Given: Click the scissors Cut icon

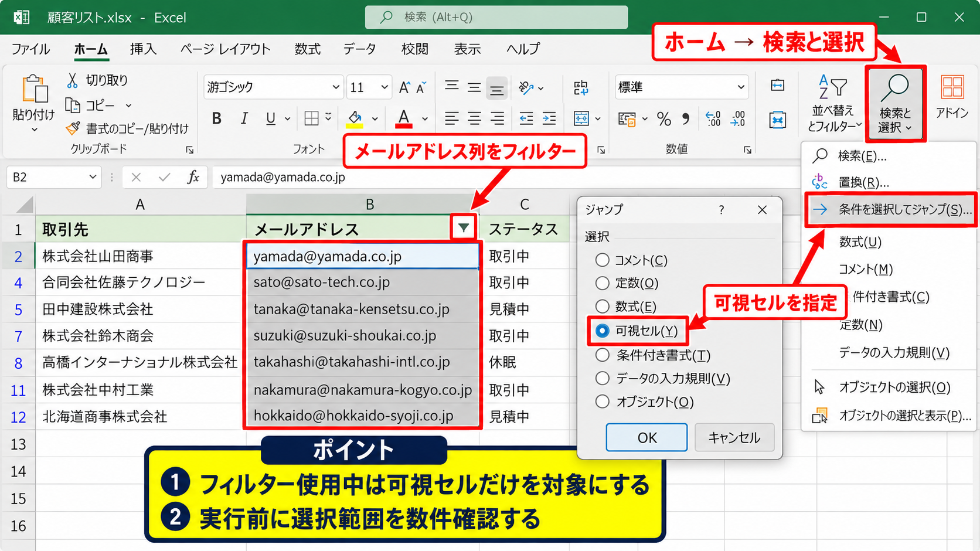Looking at the screenshot, I should [72, 80].
